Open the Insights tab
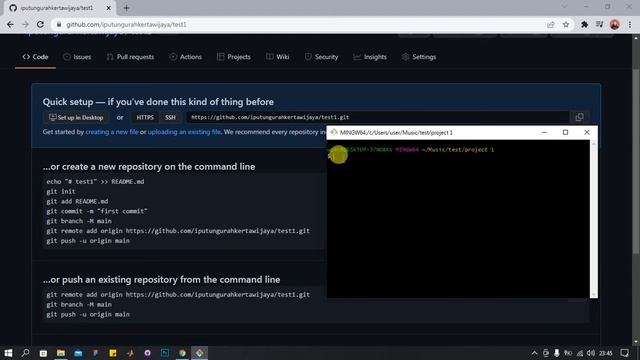This screenshot has width=640, height=360. pos(370,57)
